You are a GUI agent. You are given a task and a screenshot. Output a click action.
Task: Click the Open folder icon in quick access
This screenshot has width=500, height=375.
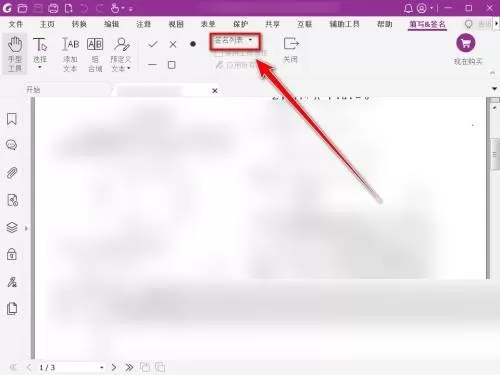click(x=22, y=8)
